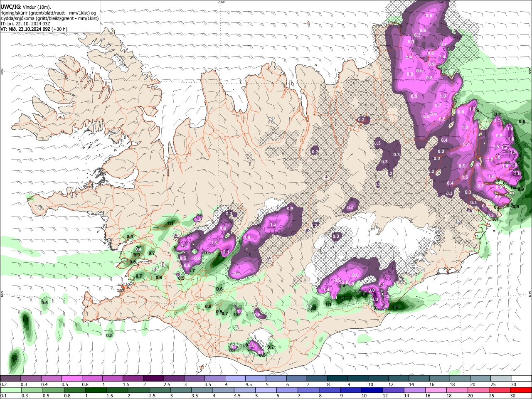Click the '15W' longitude label at the top
Viewport: 532px width, 399px height.
click(x=440, y=2)
